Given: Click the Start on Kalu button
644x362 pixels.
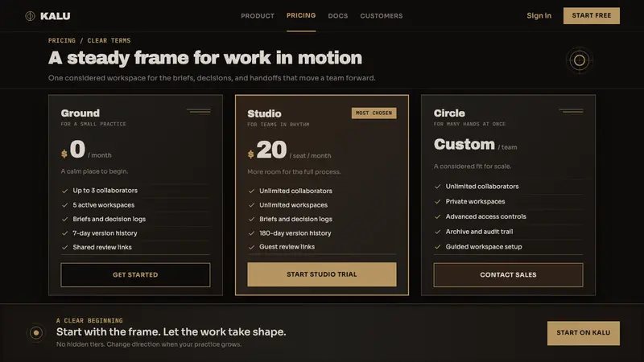Looking at the screenshot, I should (583, 333).
